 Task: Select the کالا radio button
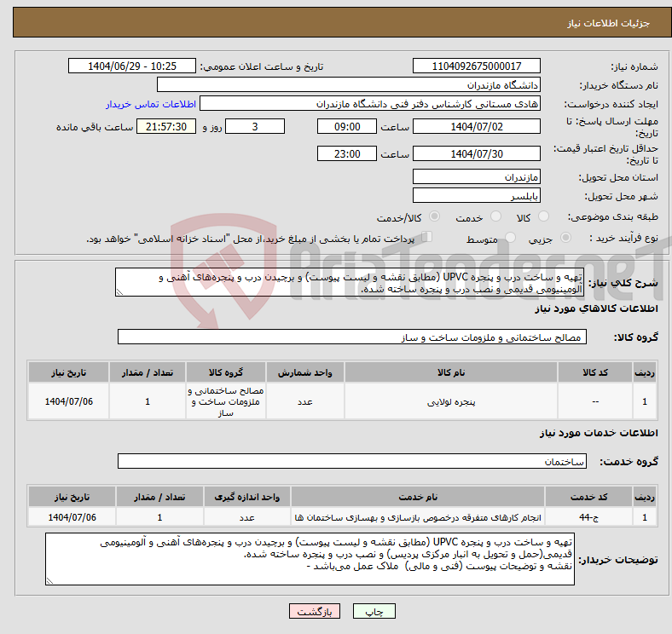(x=543, y=216)
